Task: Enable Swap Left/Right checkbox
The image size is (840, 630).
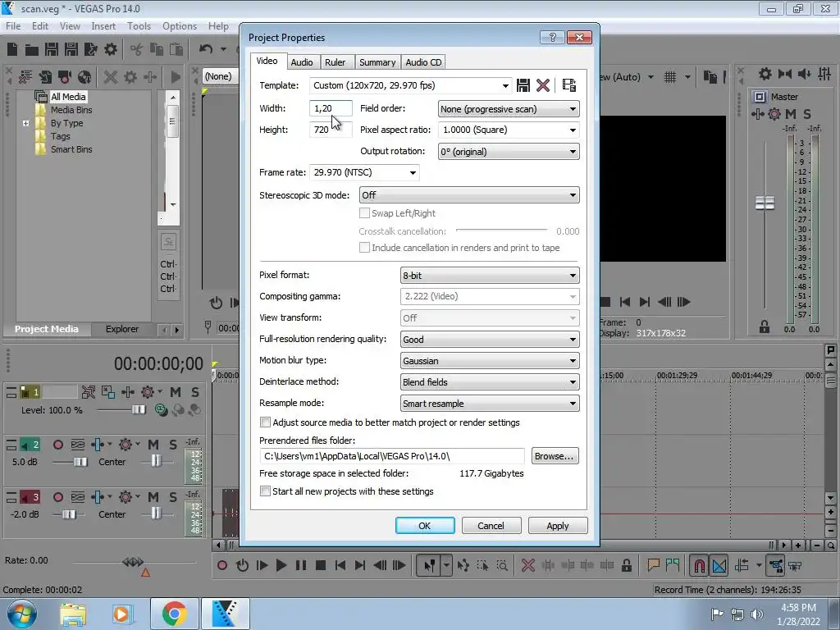Action: click(364, 213)
